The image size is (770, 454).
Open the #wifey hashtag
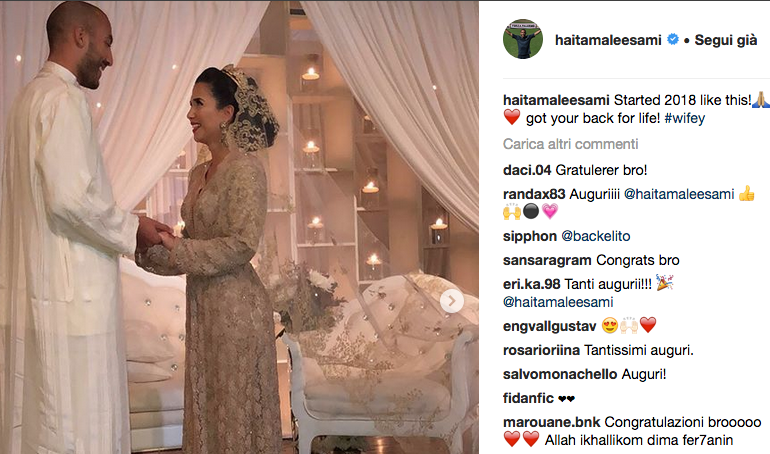[685, 118]
